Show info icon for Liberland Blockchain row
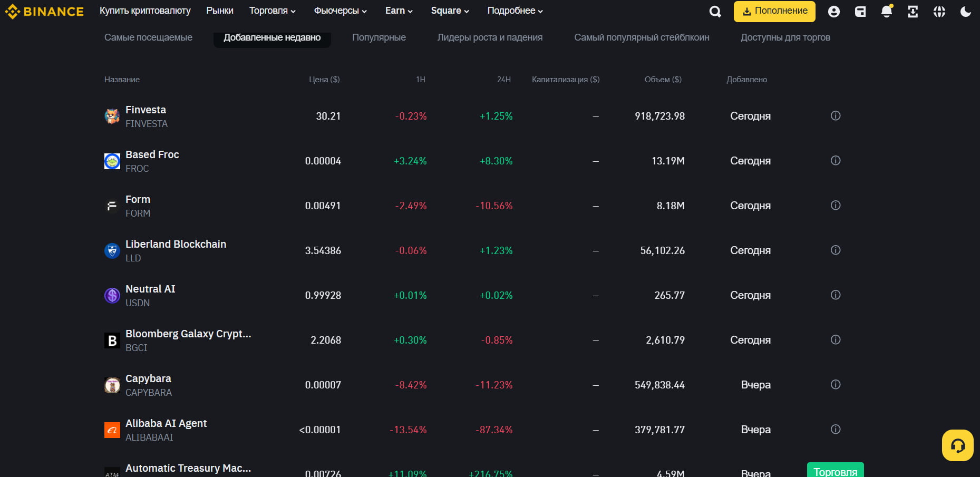 pyautogui.click(x=836, y=250)
